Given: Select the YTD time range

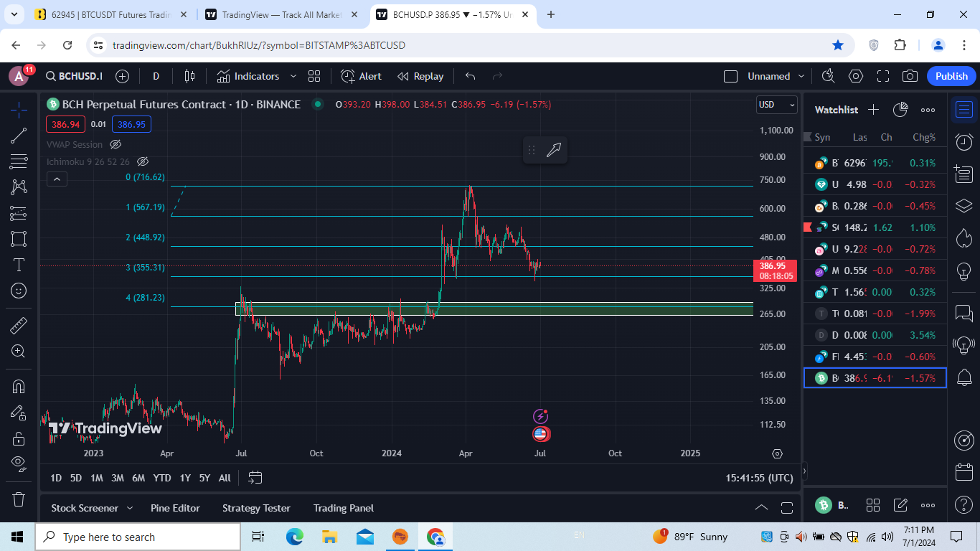Looking at the screenshot, I should coord(162,478).
